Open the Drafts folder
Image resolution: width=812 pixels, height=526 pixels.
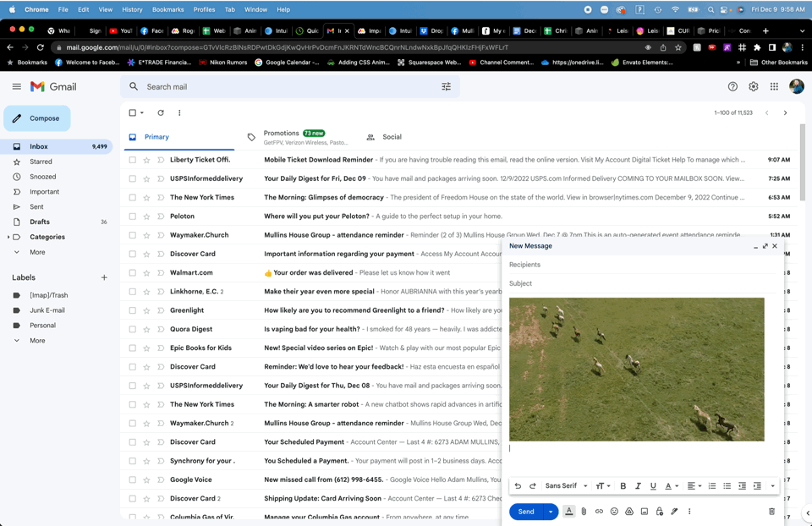click(40, 222)
